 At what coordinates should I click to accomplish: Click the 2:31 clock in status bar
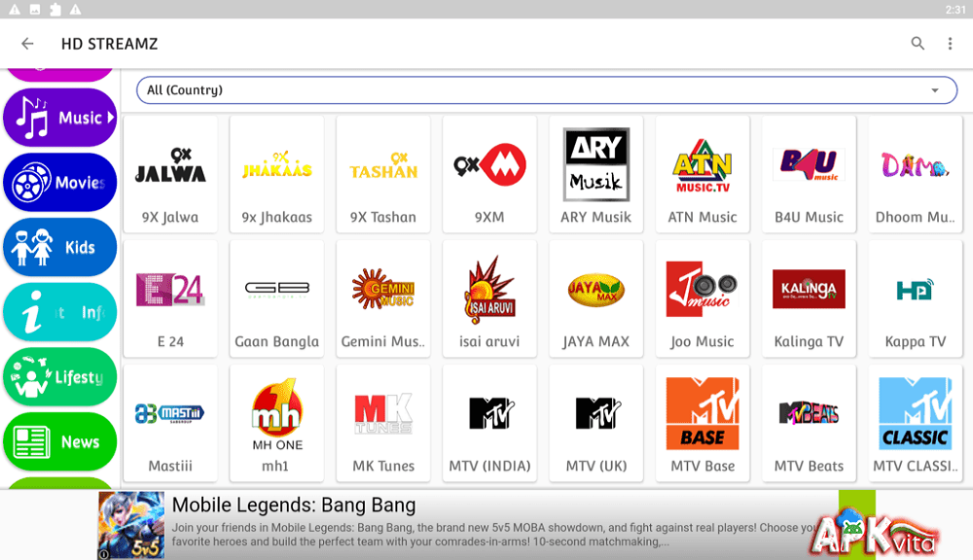pyautogui.click(x=955, y=10)
